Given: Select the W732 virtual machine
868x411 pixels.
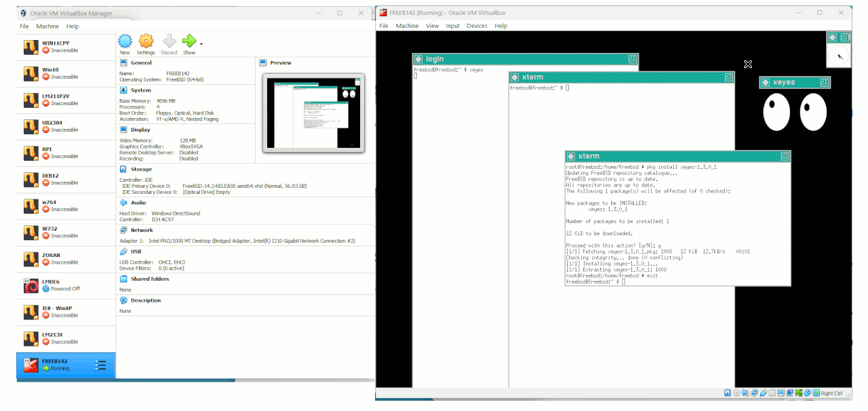Looking at the screenshot, I should [66, 232].
